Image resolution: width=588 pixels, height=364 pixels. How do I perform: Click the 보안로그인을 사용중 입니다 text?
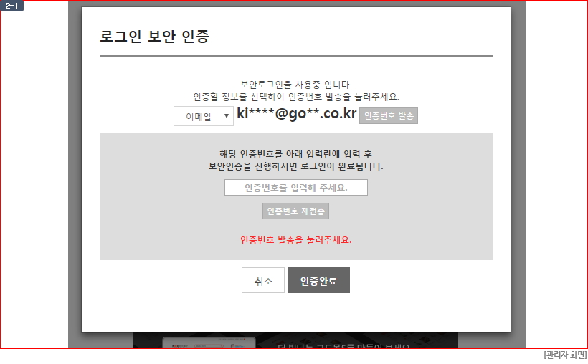coord(296,85)
